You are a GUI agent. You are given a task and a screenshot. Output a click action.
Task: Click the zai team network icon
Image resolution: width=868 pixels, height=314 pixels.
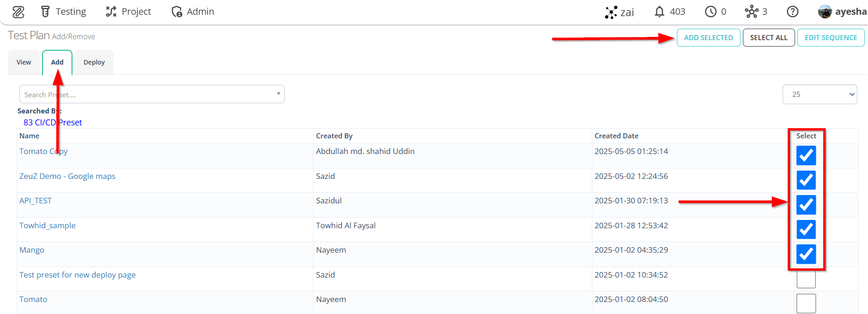point(611,12)
